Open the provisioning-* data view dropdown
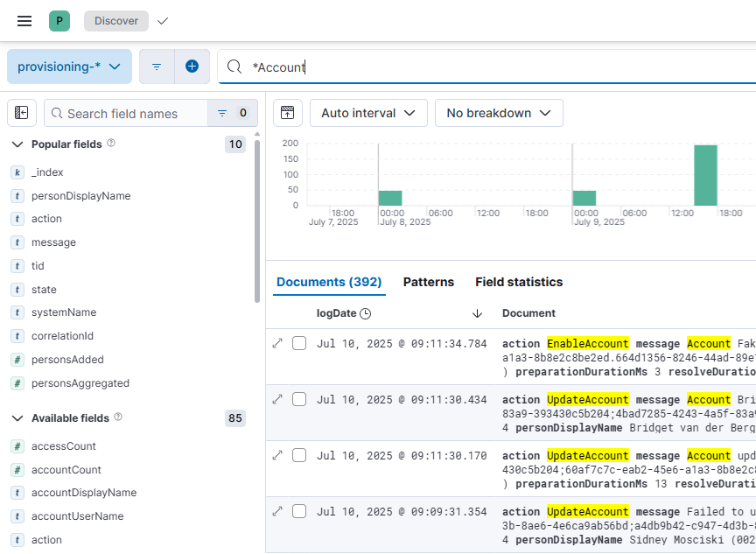The height and width of the screenshot is (554, 756). point(69,67)
